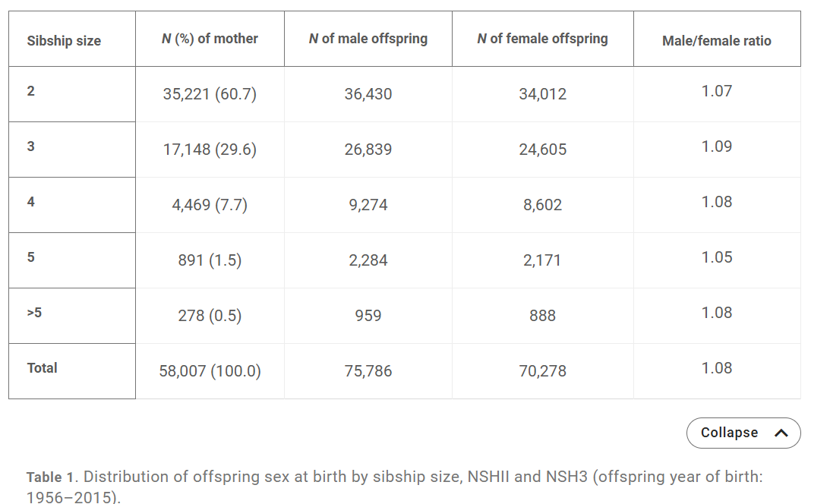
Task: Click the 'Table 1' caption label
Action: click(x=52, y=477)
